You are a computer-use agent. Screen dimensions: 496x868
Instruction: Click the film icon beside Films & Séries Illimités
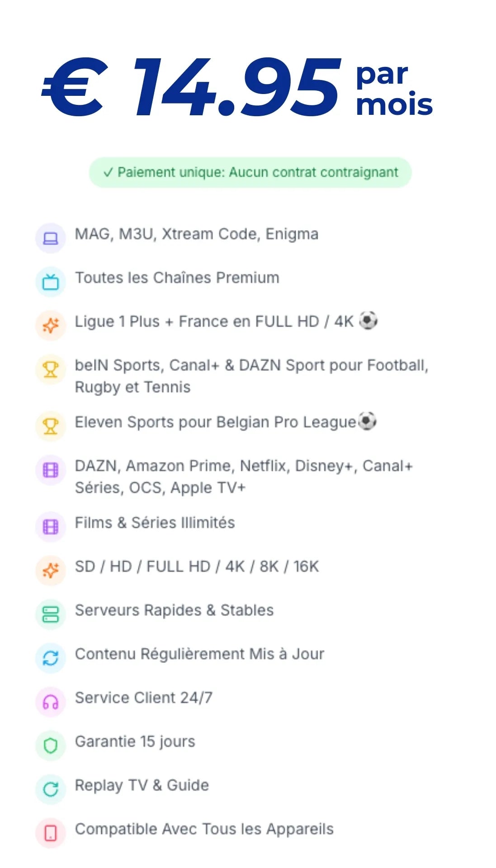pos(51,527)
